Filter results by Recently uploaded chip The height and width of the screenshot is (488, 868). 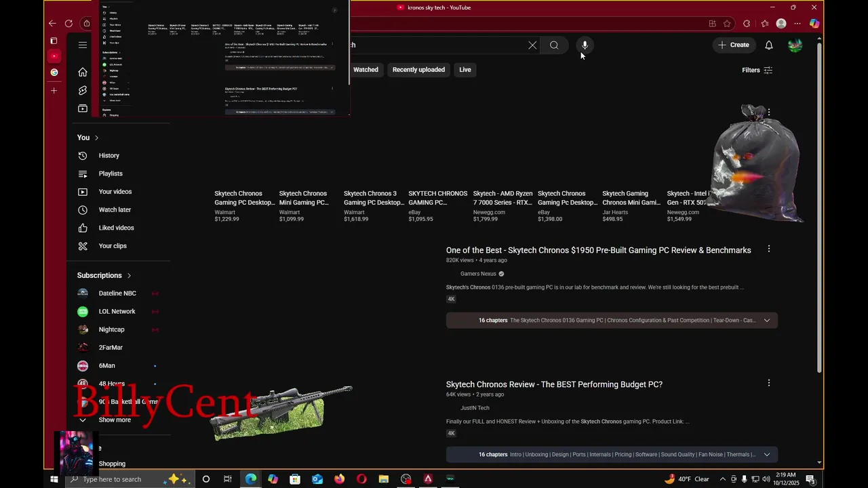pyautogui.click(x=418, y=70)
